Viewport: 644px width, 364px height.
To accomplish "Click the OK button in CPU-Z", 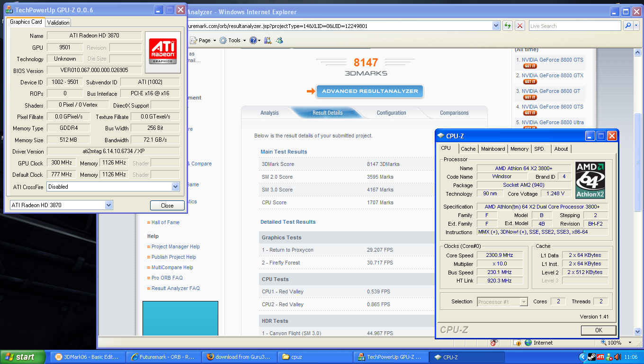I will [599, 330].
